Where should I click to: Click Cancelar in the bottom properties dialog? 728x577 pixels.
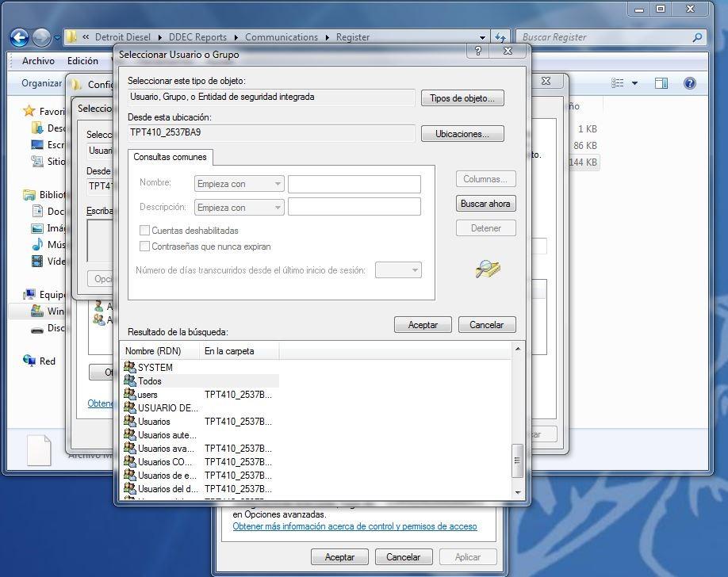[404, 557]
